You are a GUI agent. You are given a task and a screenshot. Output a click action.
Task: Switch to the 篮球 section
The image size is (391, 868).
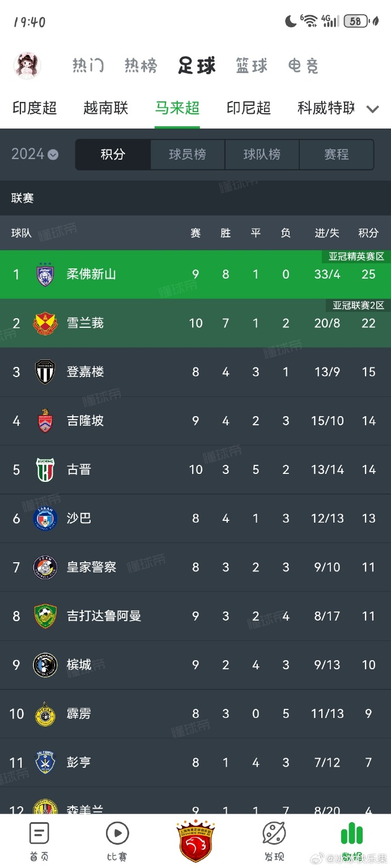coord(251,65)
